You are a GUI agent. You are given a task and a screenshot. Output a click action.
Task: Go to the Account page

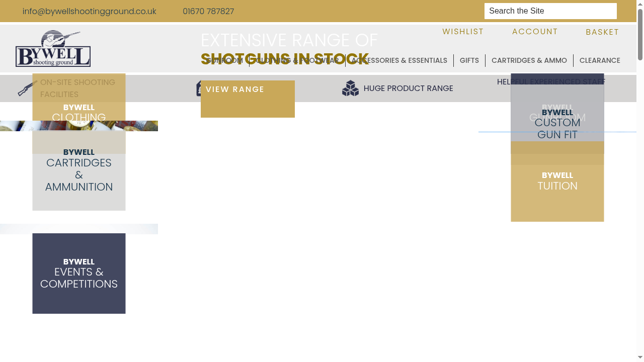pyautogui.click(x=535, y=32)
